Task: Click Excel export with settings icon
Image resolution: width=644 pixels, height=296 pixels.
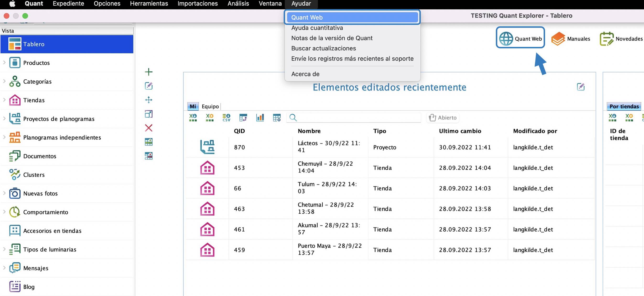Action: click(210, 117)
